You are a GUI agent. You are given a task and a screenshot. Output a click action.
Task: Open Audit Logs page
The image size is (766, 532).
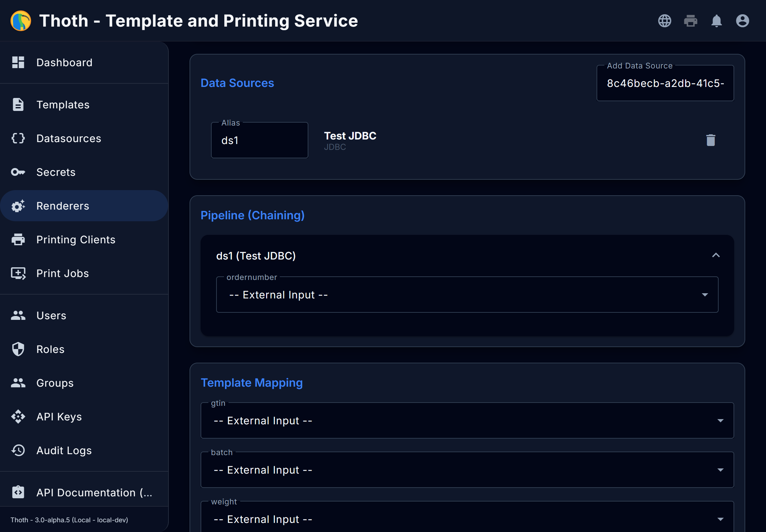84,450
